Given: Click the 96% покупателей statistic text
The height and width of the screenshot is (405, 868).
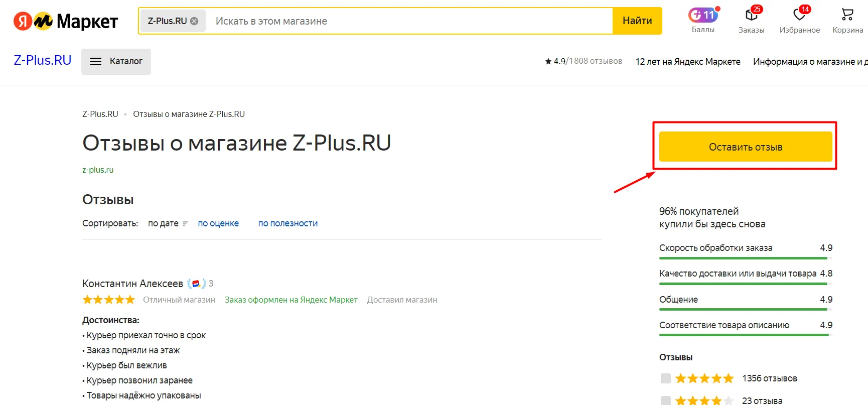Looking at the screenshot, I should pos(712,218).
